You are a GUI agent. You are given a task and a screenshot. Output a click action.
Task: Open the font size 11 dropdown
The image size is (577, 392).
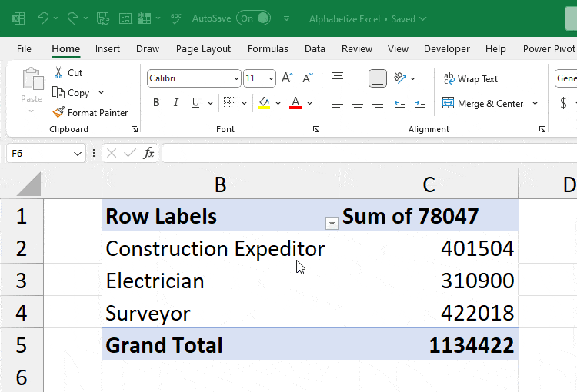coord(271,78)
